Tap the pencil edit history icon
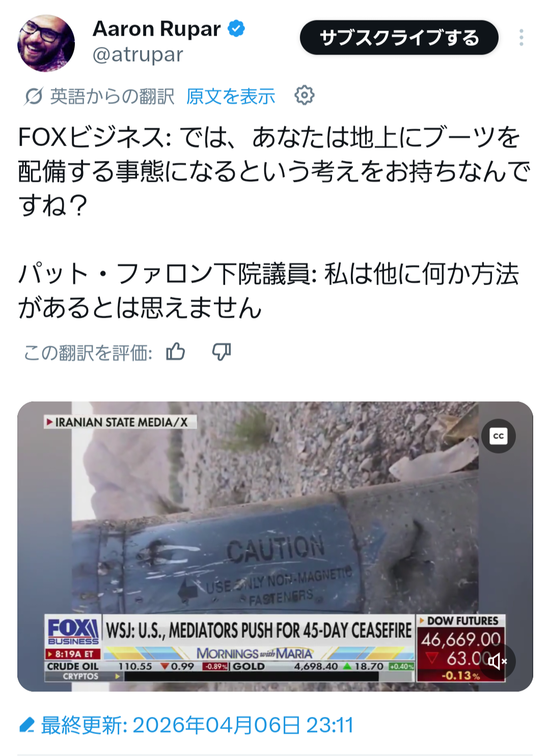The width and height of the screenshot is (550, 756). pyautogui.click(x=27, y=725)
